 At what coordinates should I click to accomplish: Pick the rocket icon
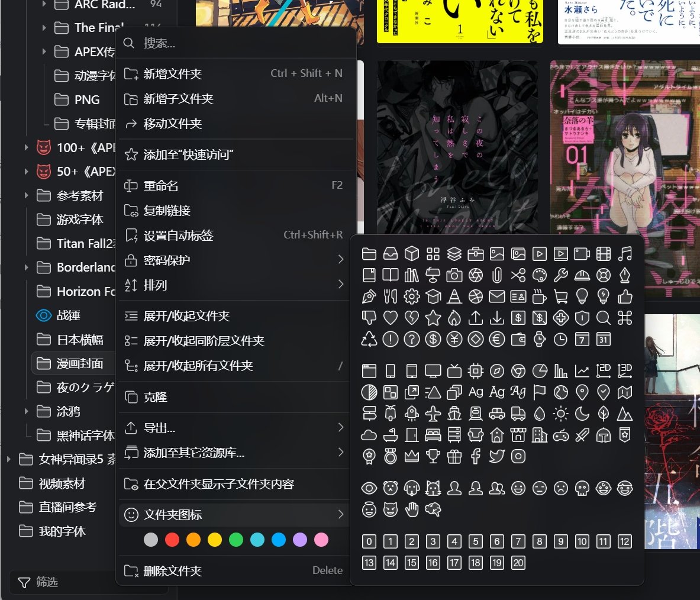tap(412, 414)
